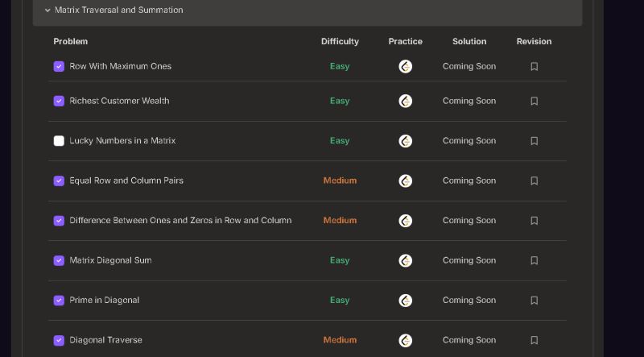Screen dimensions: 644x357
Task: Open the Matrix Diagonal Sum problem title
Action: coord(110,260)
